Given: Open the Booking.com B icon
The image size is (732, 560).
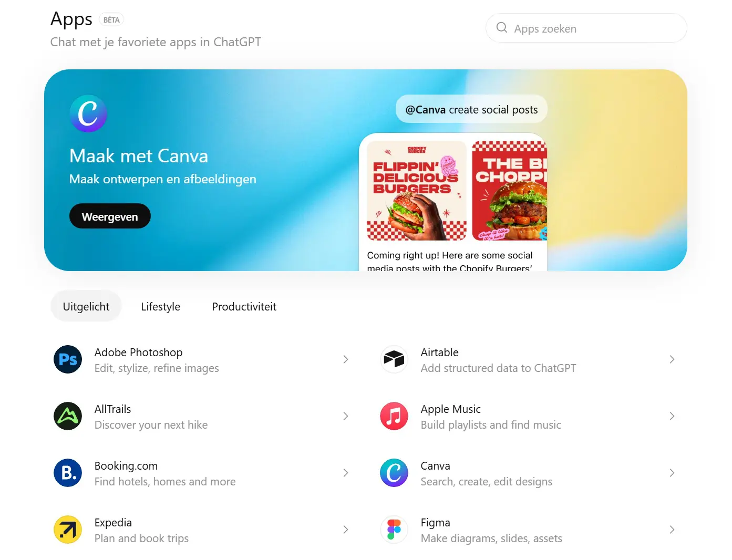Looking at the screenshot, I should (68, 473).
